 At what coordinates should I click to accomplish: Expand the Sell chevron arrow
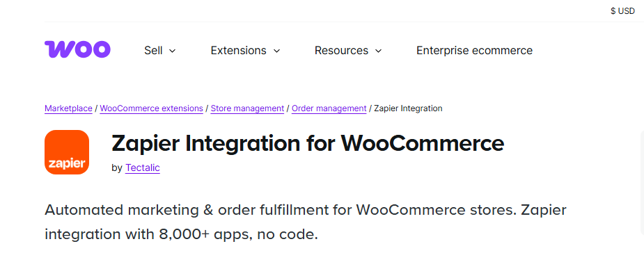click(173, 51)
